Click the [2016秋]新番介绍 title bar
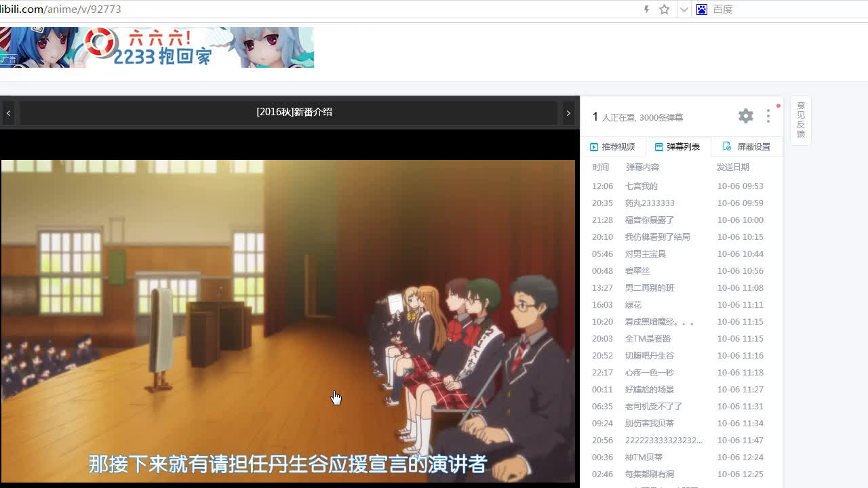 294,113
